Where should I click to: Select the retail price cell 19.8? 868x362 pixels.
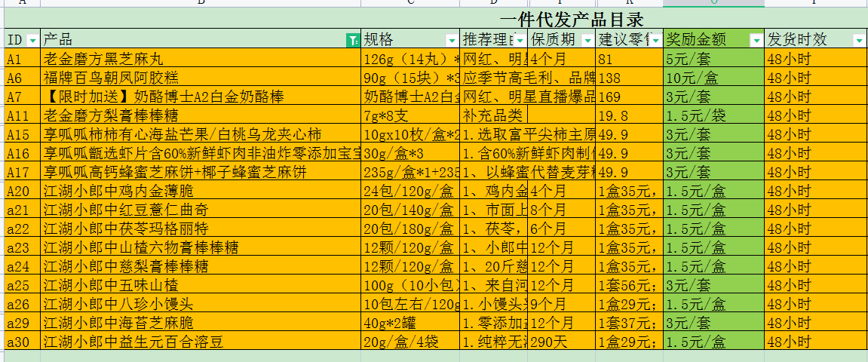630,115
